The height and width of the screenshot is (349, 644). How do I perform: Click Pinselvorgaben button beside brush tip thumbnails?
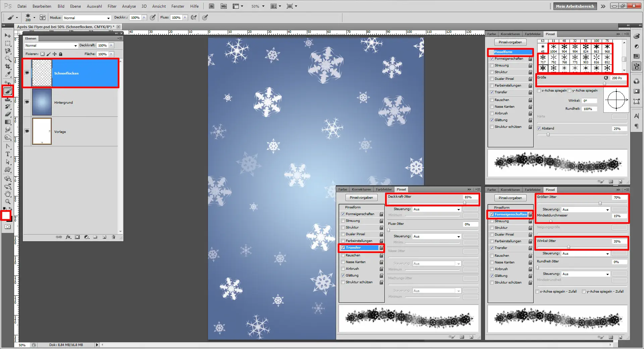[510, 42]
